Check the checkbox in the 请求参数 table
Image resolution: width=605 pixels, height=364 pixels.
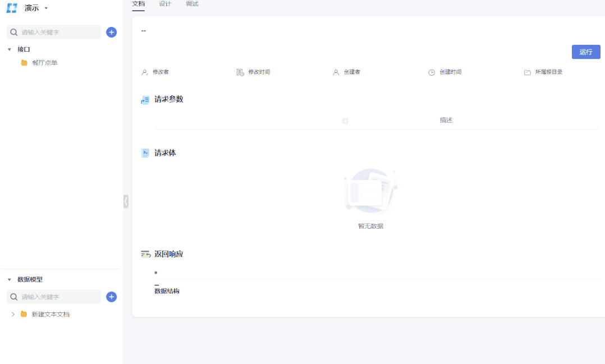(345, 120)
